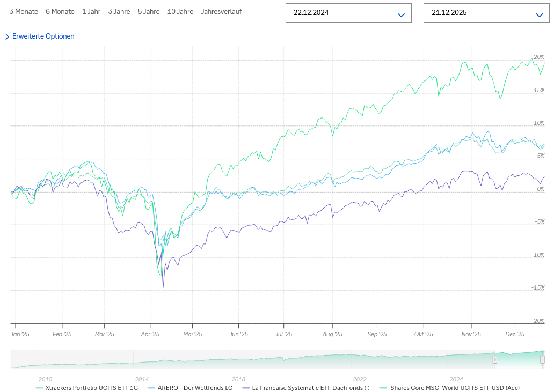The image size is (554, 392).
Task: Select the 6 Monate time range
Action: 60,12
